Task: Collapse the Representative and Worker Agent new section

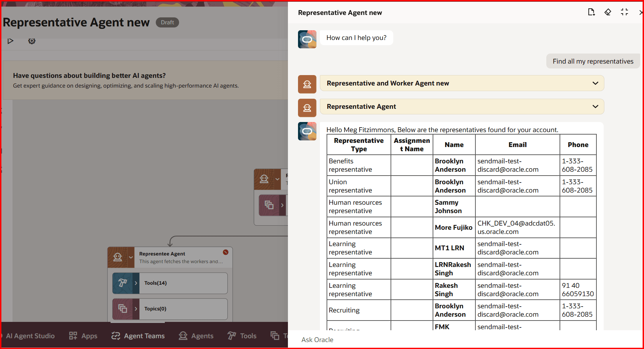Action: coord(595,83)
